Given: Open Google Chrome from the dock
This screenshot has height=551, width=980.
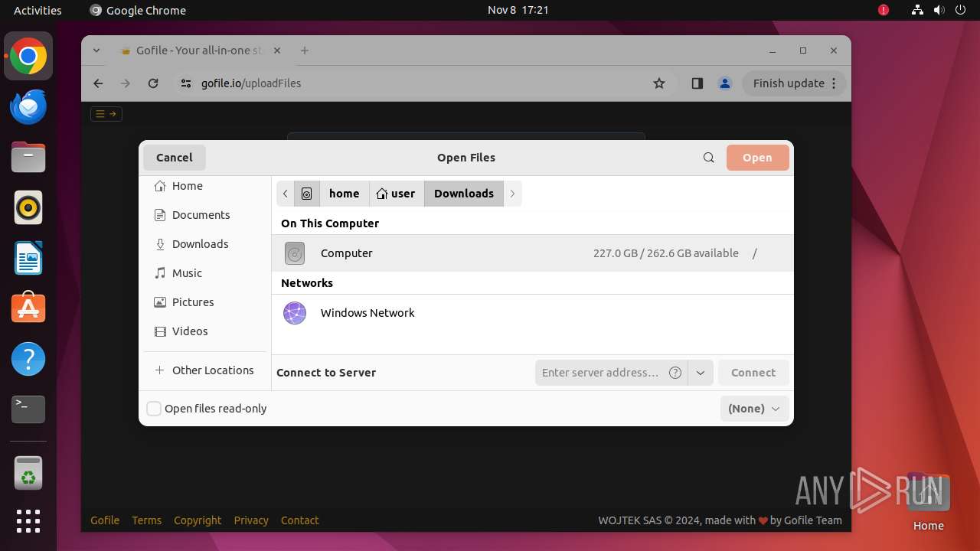Looking at the screenshot, I should 28,56.
